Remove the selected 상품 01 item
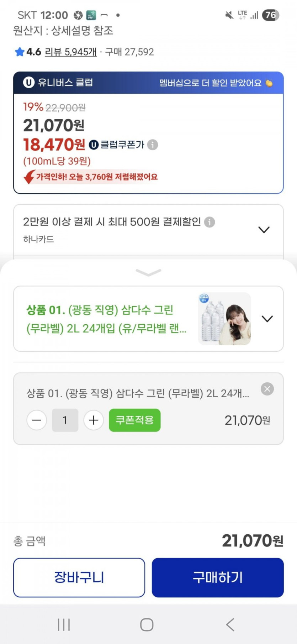 pyautogui.click(x=267, y=389)
